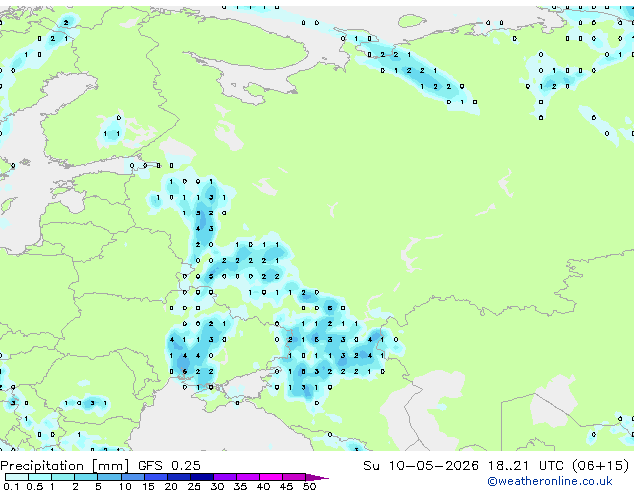Click the 5–10 mm legend color swatch

109,477
